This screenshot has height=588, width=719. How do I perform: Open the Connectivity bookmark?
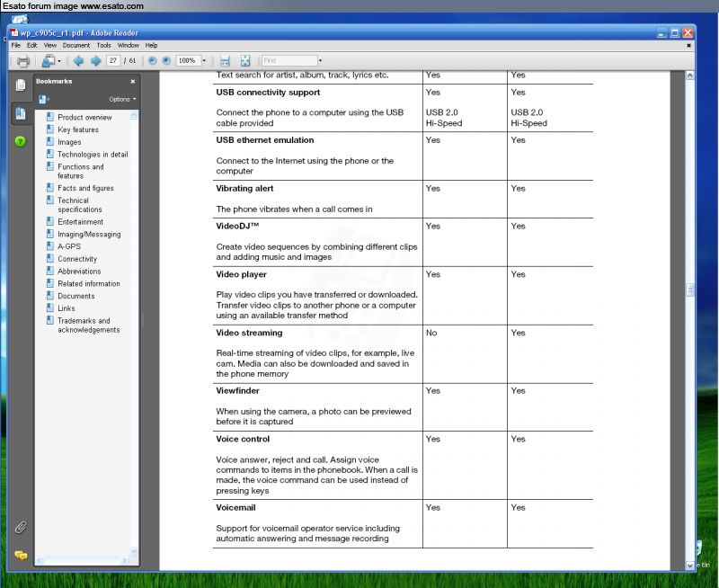[77, 259]
